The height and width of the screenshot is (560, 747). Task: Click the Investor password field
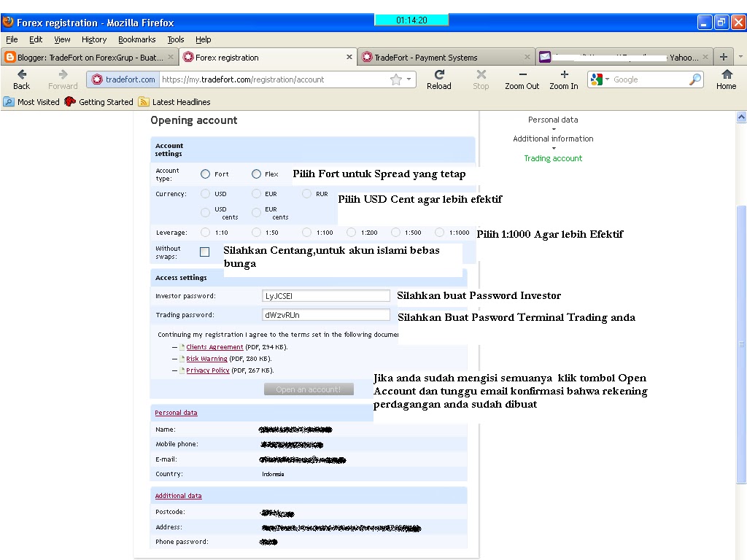(326, 296)
